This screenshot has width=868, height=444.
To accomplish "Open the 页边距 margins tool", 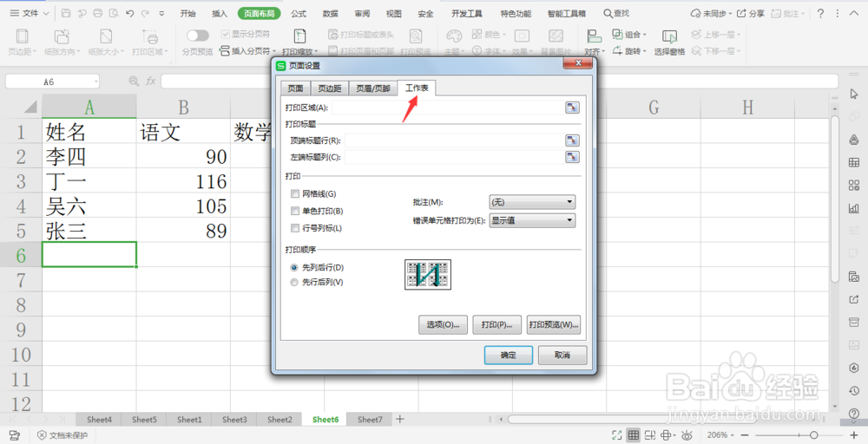I will 22,42.
